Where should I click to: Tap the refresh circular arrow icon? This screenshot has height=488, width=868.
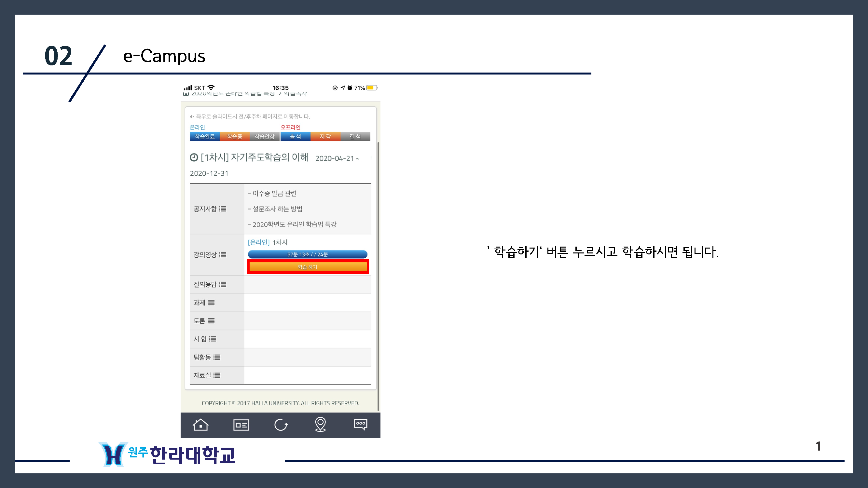click(x=281, y=425)
